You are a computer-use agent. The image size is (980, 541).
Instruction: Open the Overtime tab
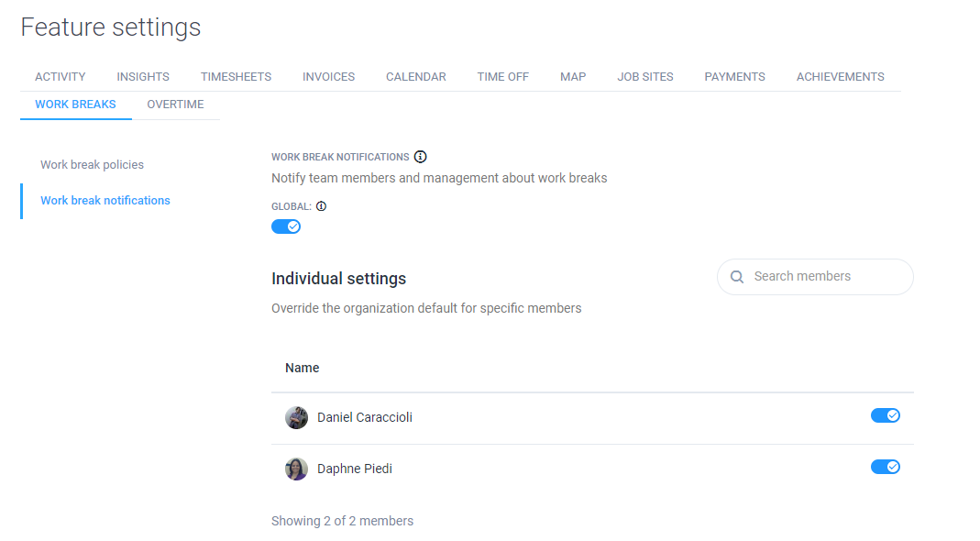[175, 105]
